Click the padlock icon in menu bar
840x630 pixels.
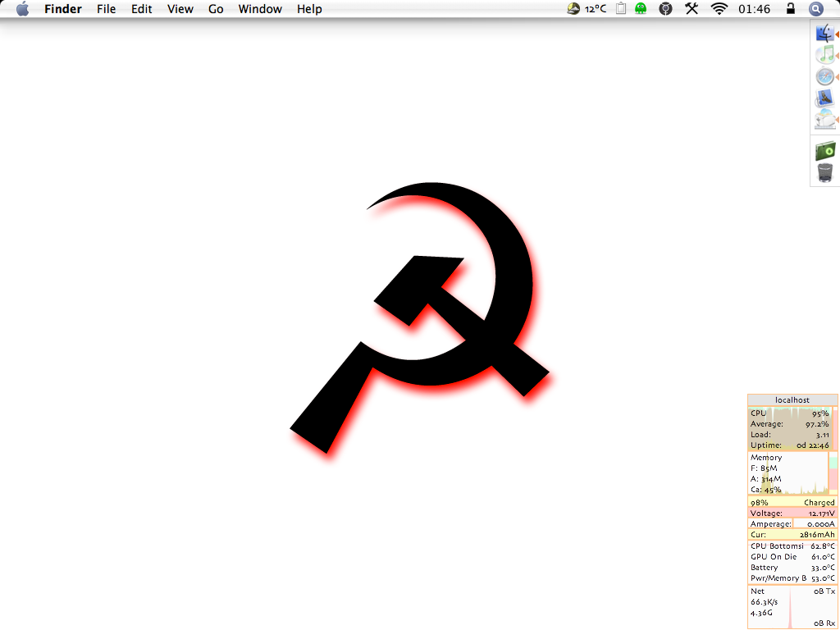pyautogui.click(x=790, y=8)
